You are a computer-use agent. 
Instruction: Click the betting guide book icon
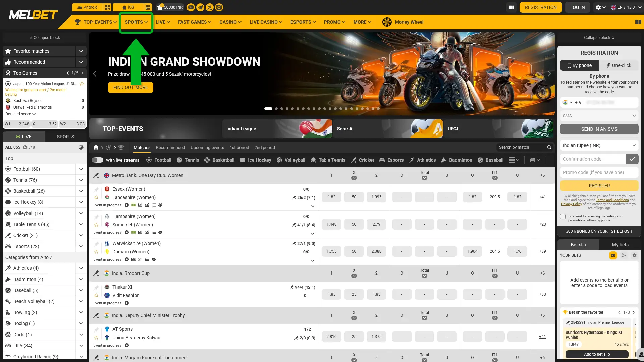638,22
